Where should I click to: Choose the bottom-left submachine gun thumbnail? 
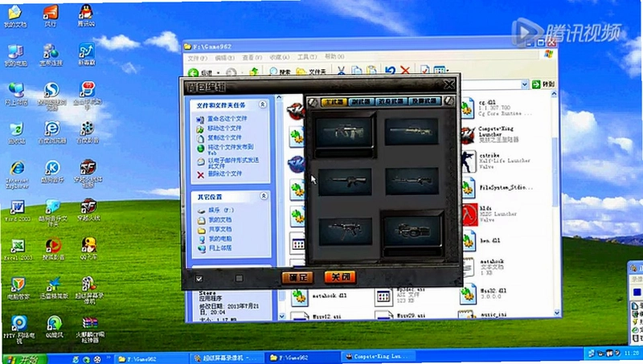[x=346, y=231]
